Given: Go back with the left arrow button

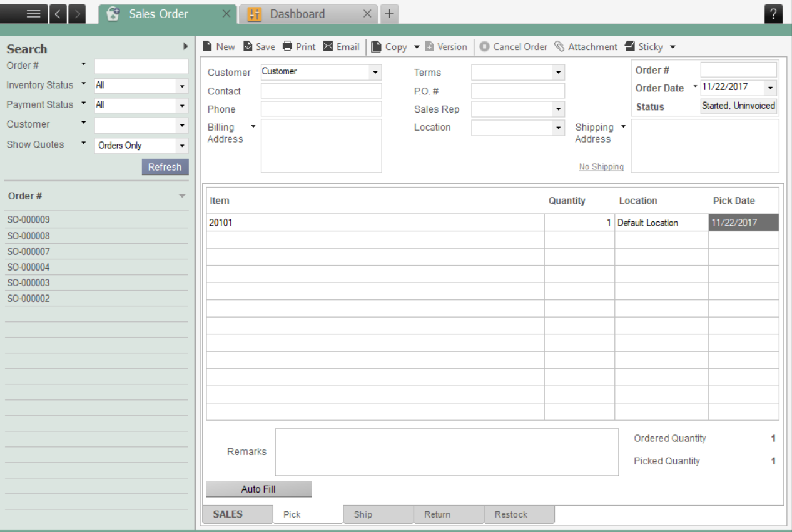Looking at the screenshot, I should 58,14.
